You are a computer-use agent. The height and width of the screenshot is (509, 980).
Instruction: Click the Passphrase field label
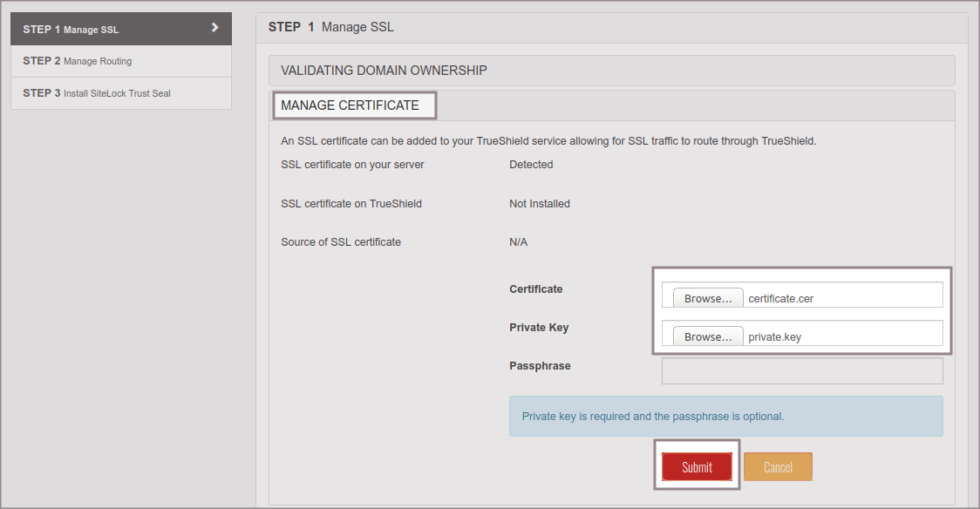(540, 366)
